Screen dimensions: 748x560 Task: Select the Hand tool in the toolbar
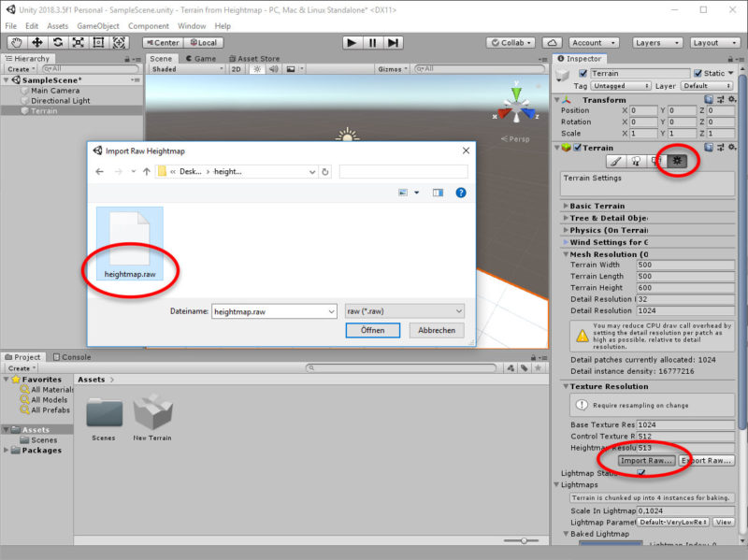tap(16, 42)
